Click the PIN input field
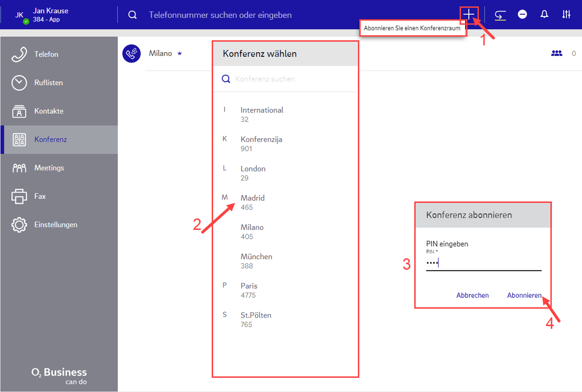 click(x=483, y=263)
